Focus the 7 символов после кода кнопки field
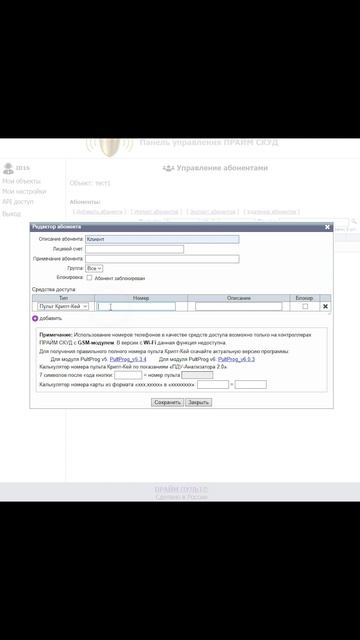 [128, 375]
